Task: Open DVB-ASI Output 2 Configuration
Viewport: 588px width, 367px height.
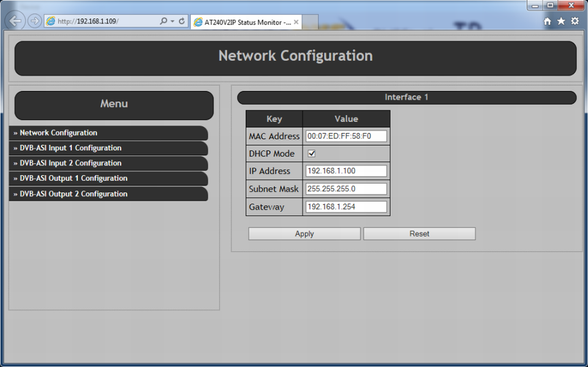Action: [73, 194]
